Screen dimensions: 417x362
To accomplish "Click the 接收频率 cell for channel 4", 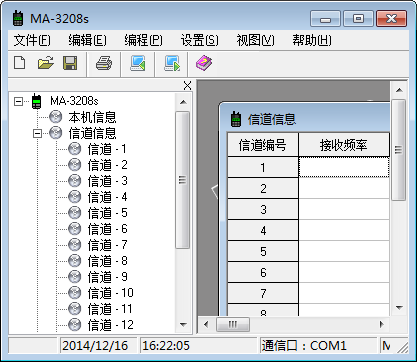I will tap(344, 230).
